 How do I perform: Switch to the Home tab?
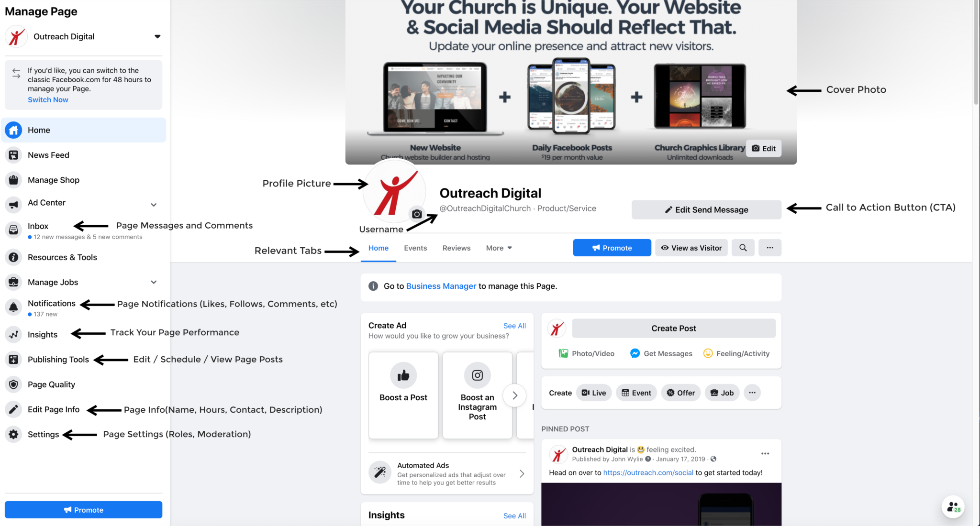(x=378, y=248)
